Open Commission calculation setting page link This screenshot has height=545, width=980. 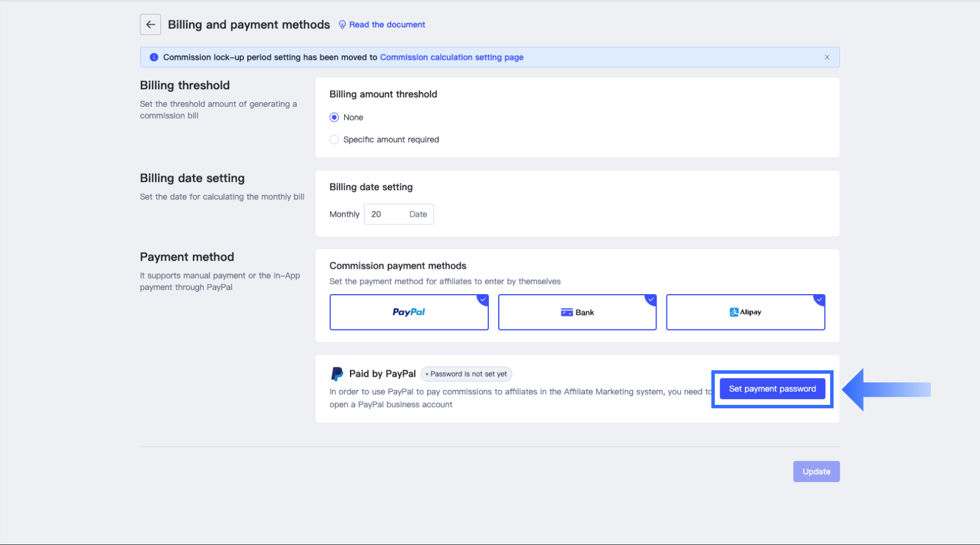coord(451,58)
